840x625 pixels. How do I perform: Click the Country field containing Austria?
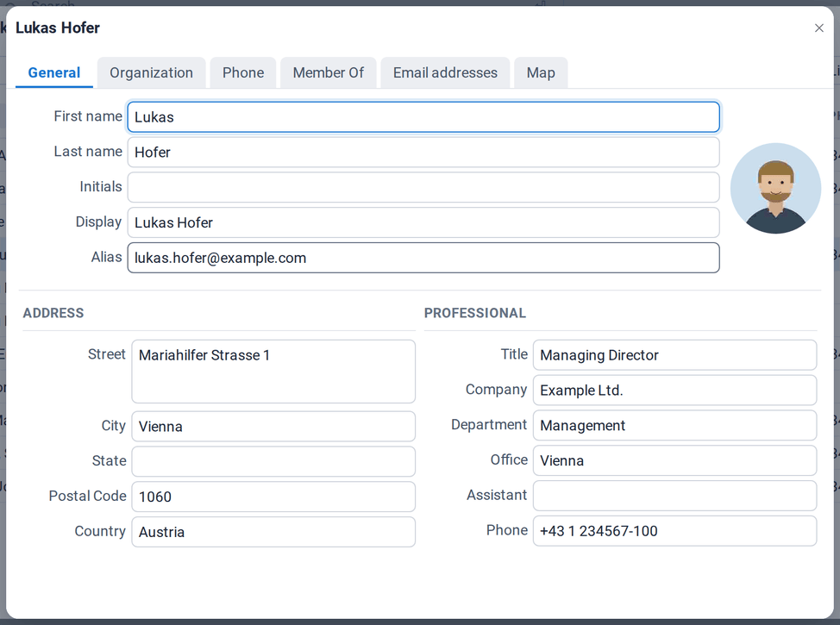(x=273, y=532)
